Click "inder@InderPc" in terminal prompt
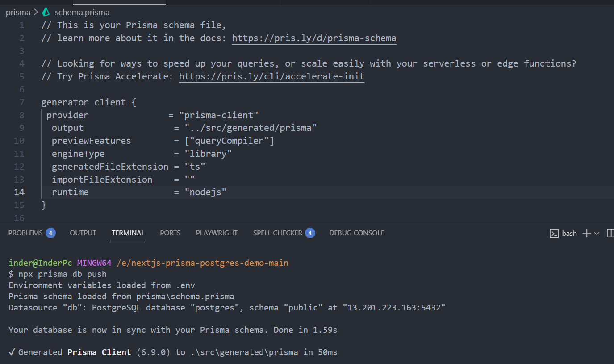The height and width of the screenshot is (364, 614). click(40, 263)
